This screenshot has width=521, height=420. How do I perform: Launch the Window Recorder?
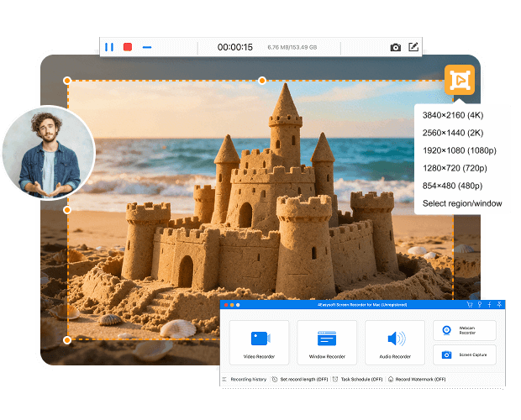[327, 342]
